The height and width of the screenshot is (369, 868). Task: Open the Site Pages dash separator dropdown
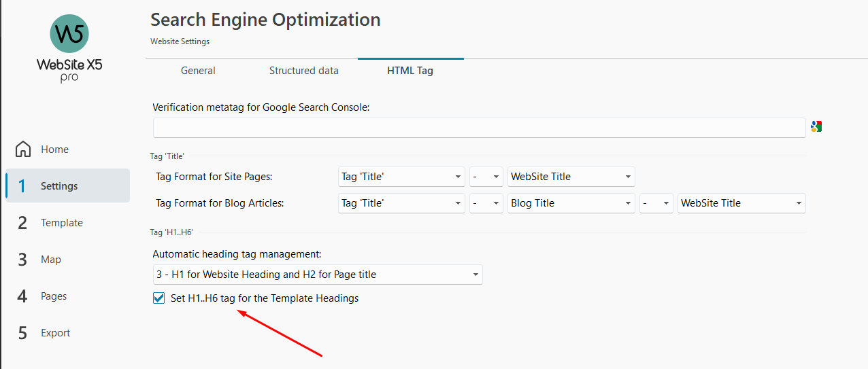[486, 177]
